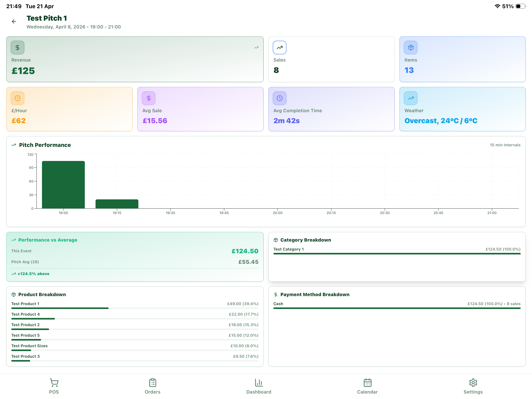The height and width of the screenshot is (399, 532).
Task: Click the Weather trend icon
Action: click(410, 98)
